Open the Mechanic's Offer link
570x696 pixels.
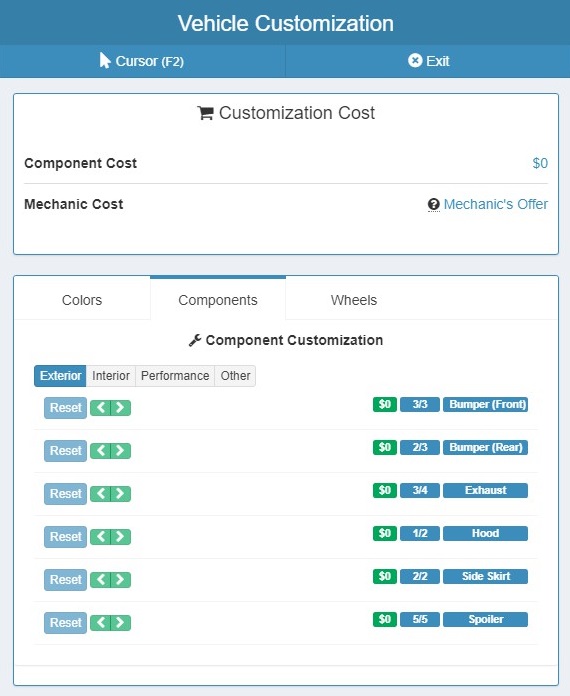coord(495,204)
